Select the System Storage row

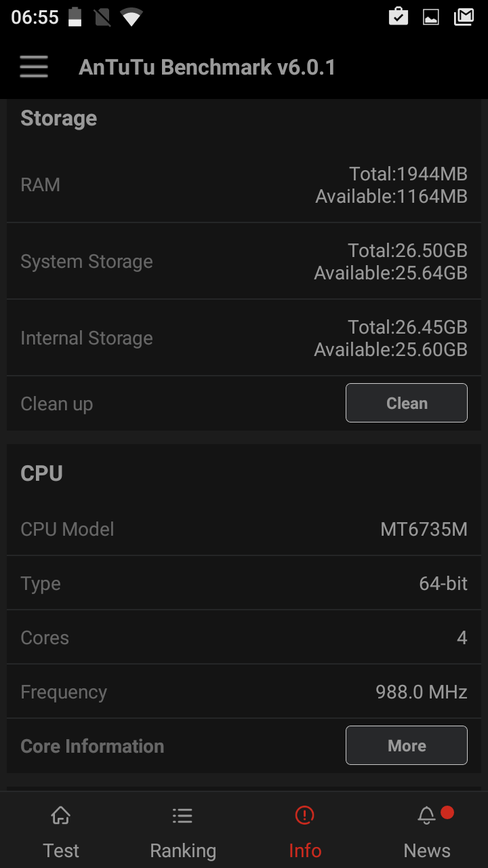pos(244,262)
